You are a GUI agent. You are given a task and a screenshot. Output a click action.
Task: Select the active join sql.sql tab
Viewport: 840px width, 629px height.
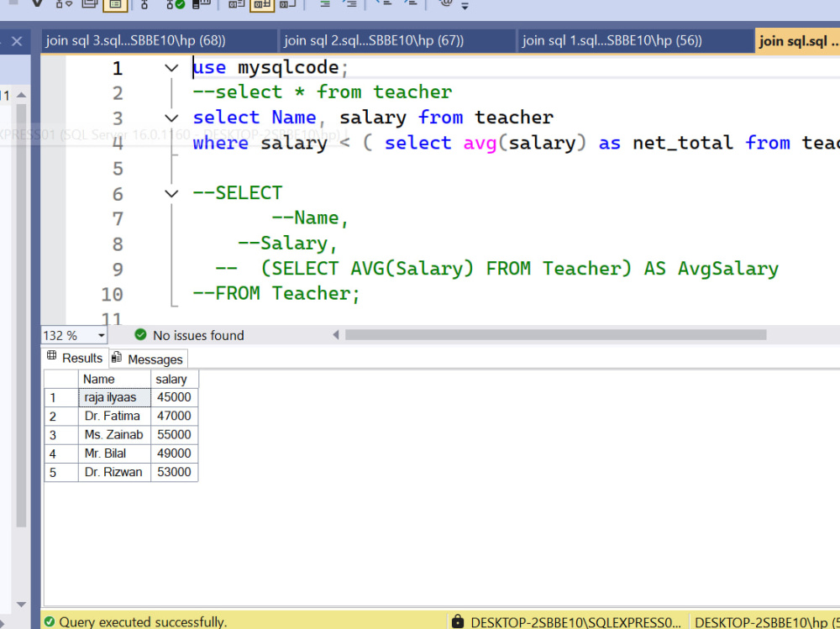797,40
